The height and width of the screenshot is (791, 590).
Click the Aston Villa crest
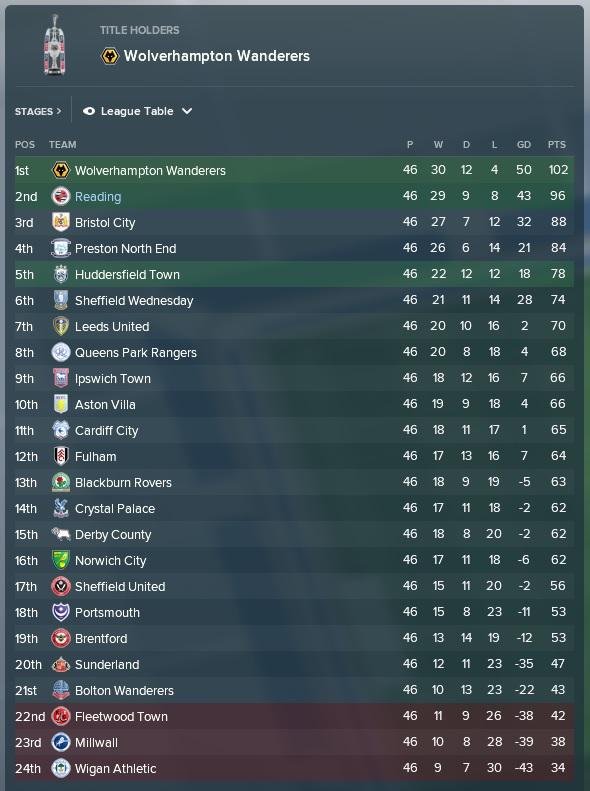click(x=61, y=404)
